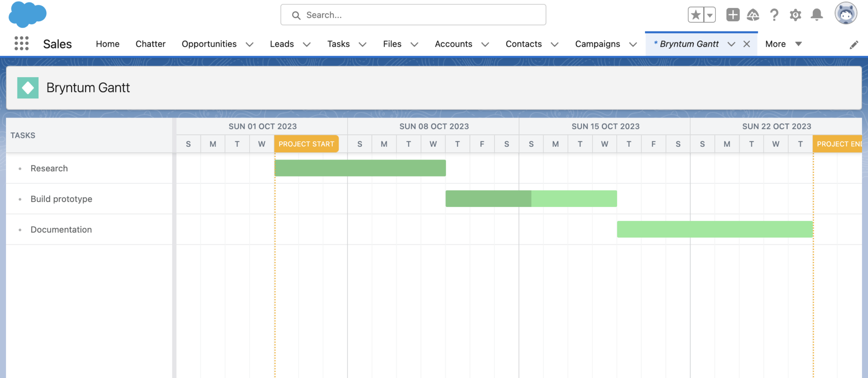868x378 pixels.
Task: Switch to the Chatter tab
Action: tap(150, 44)
